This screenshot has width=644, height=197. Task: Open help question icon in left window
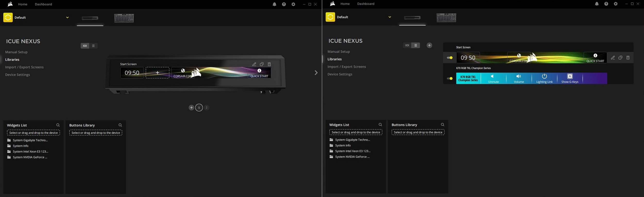(x=284, y=4)
